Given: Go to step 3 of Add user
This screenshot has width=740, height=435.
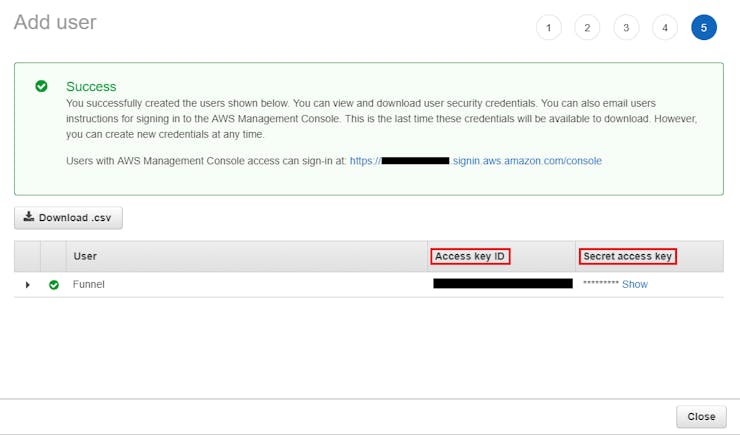Looking at the screenshot, I should (626, 28).
